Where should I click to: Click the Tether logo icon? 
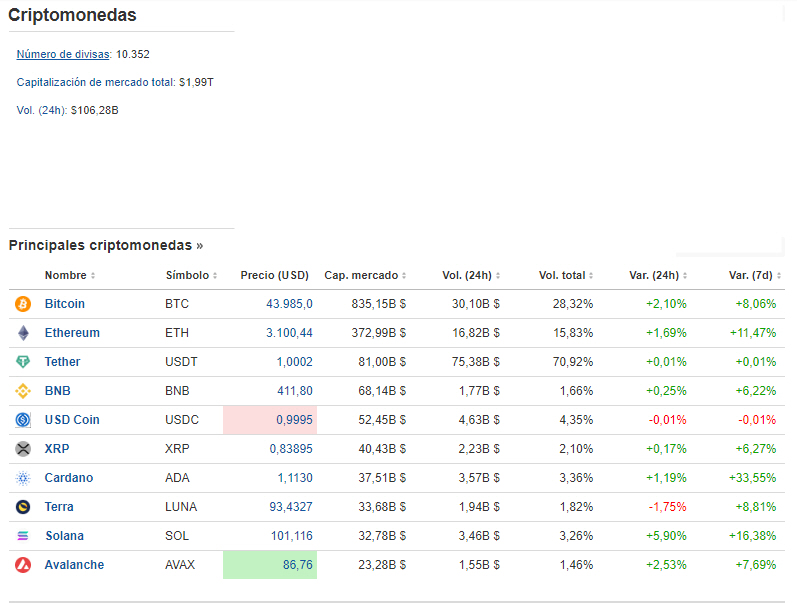click(23, 362)
